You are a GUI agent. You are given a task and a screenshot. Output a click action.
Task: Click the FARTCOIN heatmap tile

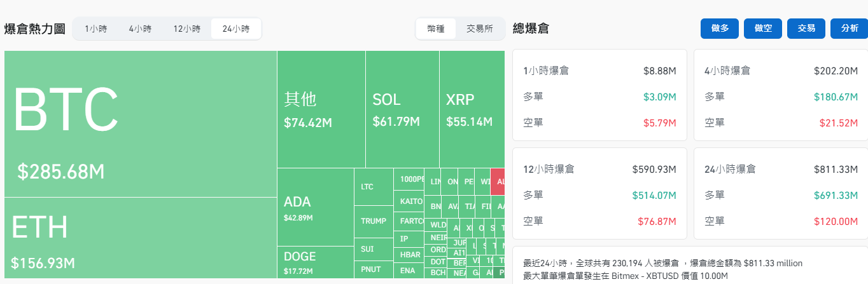(x=409, y=222)
